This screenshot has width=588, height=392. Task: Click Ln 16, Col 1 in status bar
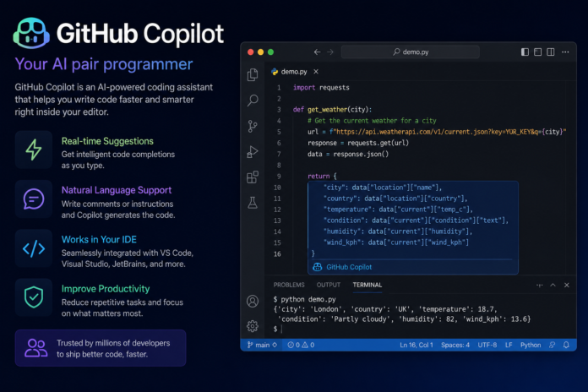416,345
